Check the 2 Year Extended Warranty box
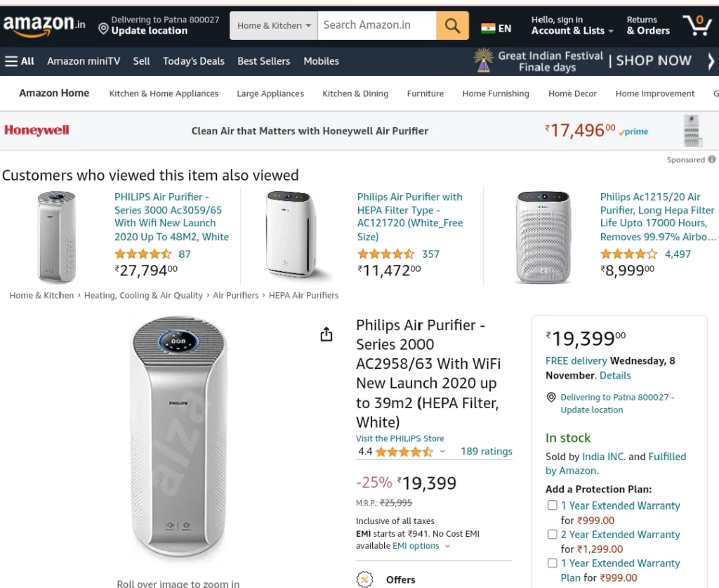Image resolution: width=719 pixels, height=588 pixels. coord(552,534)
